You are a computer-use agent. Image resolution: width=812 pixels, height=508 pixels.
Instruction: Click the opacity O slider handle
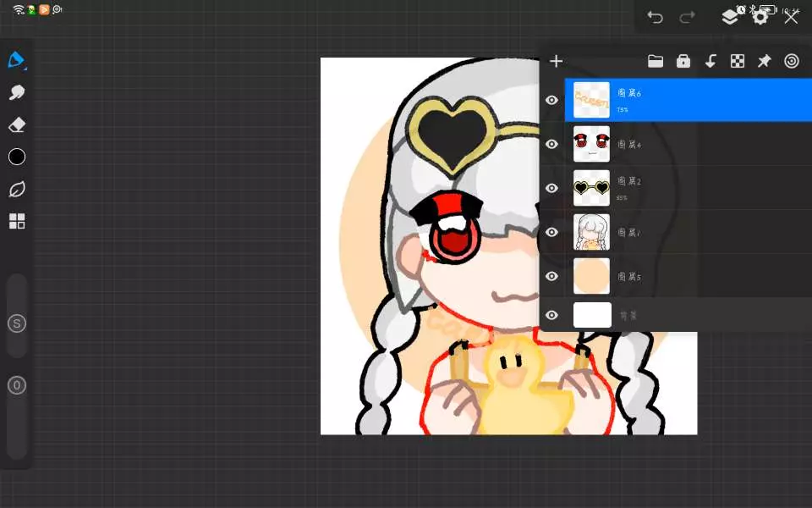(x=17, y=385)
